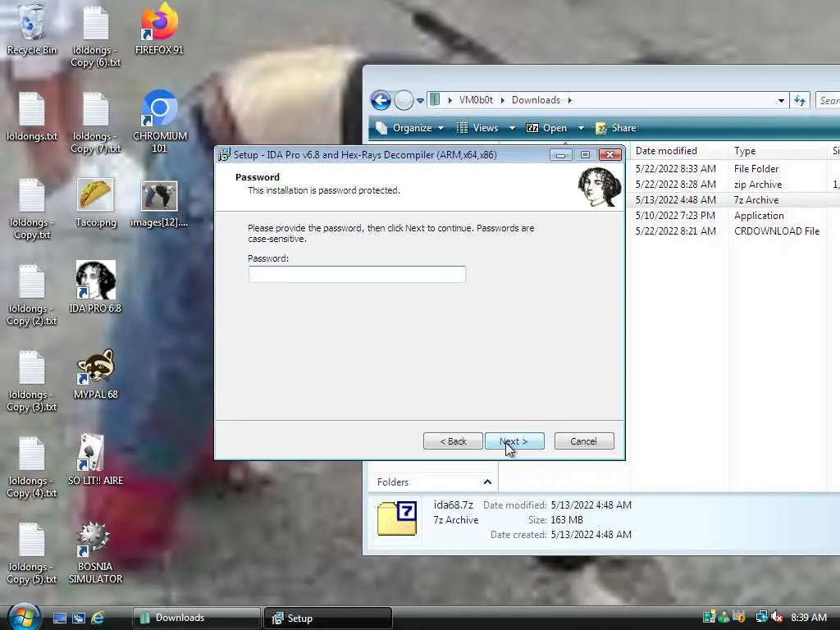Open the address bar history dropdown

pos(781,100)
